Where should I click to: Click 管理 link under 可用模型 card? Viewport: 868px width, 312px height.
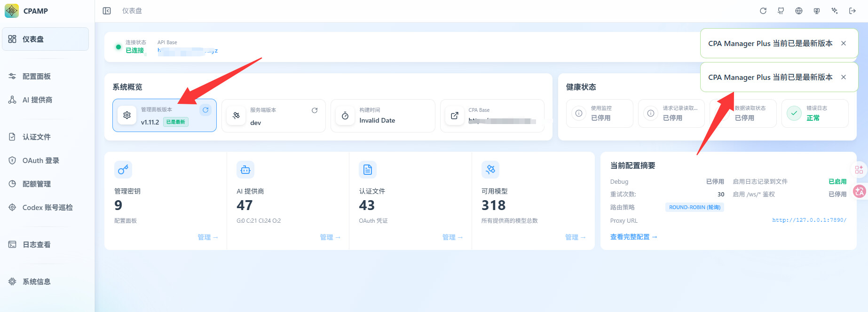576,237
